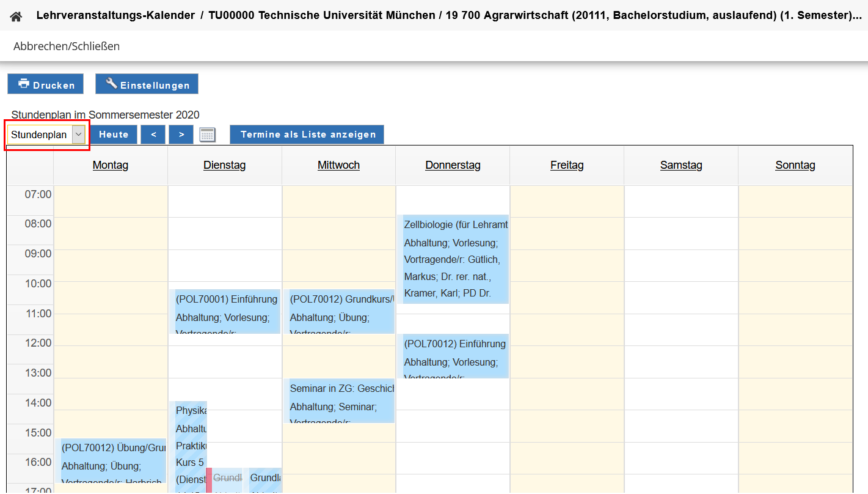The width and height of the screenshot is (868, 494).
Task: Print the timetable with the Drucken button
Action: [x=46, y=84]
